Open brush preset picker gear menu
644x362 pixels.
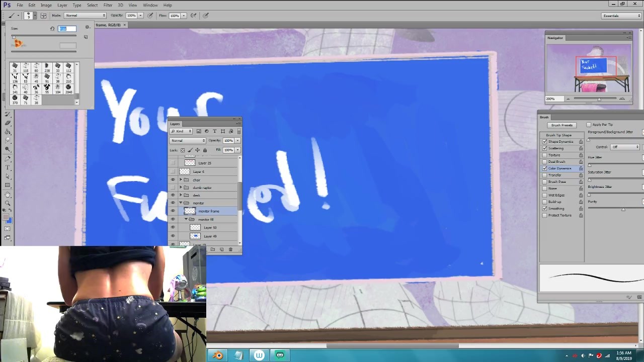click(87, 27)
